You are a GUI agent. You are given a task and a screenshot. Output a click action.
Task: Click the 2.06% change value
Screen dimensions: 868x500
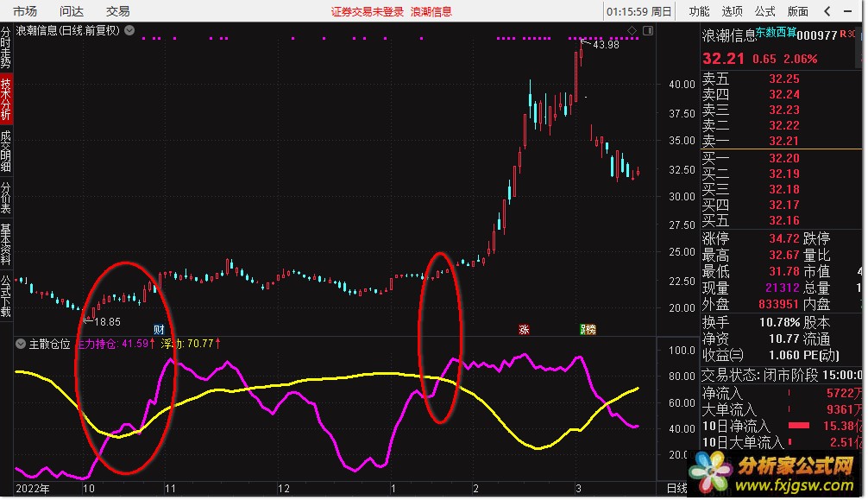800,59
